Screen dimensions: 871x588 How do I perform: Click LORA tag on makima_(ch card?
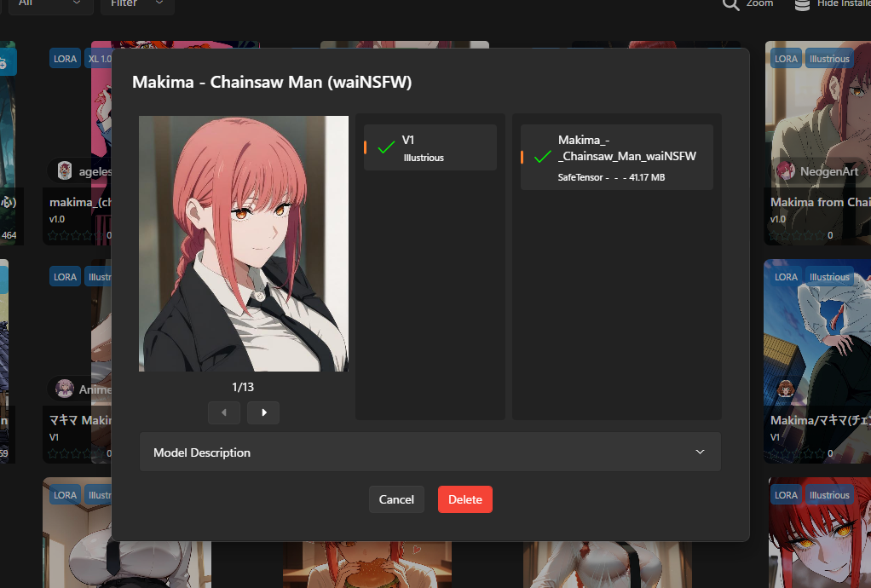tap(65, 59)
